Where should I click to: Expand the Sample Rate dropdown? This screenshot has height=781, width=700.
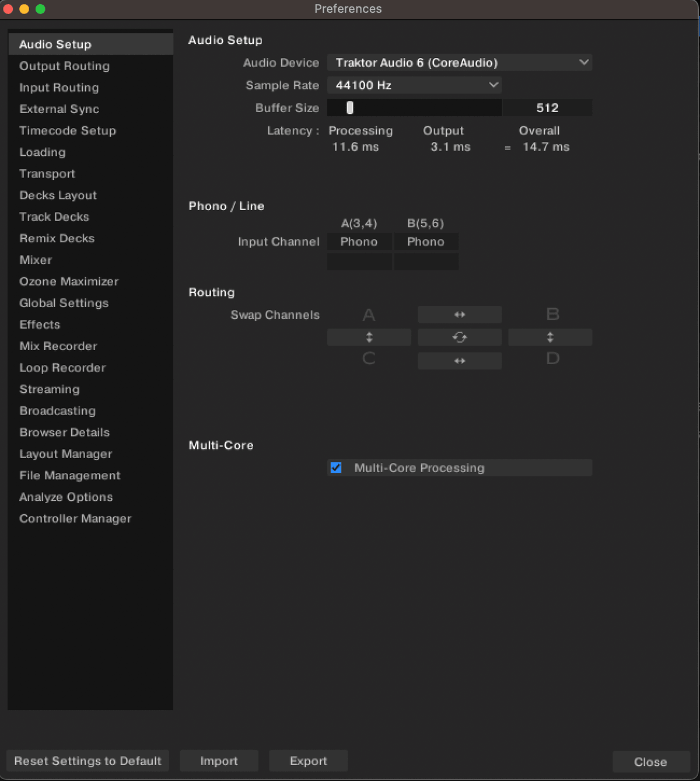[x=414, y=85]
